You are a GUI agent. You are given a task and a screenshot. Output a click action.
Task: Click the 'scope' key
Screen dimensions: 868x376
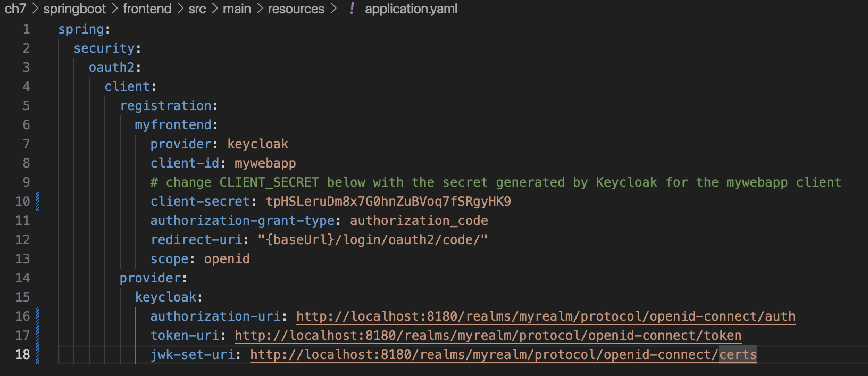click(170, 259)
